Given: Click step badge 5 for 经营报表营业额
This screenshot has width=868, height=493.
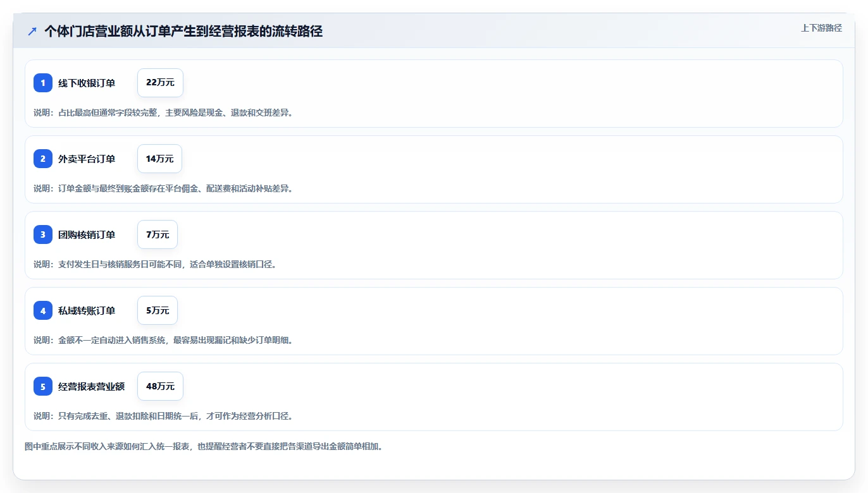Looking at the screenshot, I should click(43, 386).
